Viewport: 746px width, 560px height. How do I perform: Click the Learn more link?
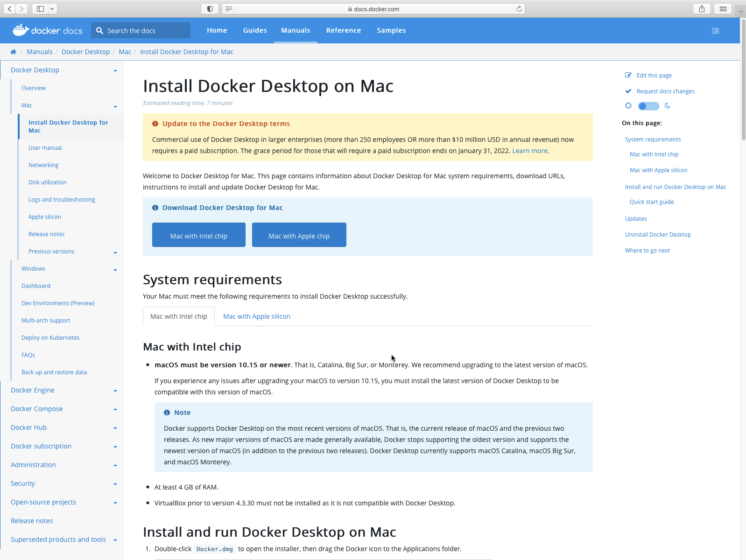[529, 151]
